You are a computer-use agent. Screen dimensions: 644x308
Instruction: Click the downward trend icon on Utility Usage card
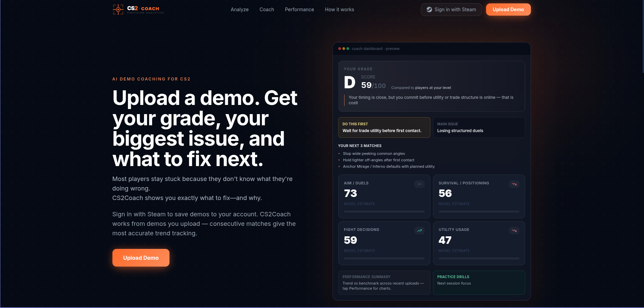pos(514,231)
